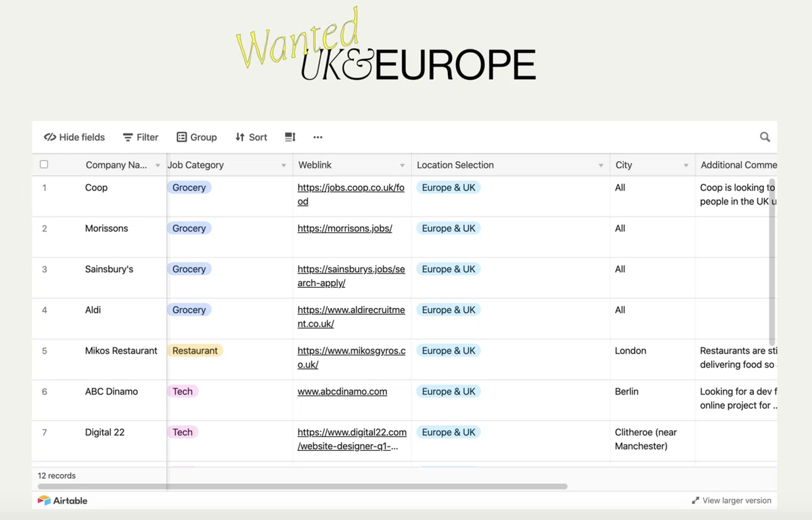Click Europe & UK tag in Digital 22 row

(x=449, y=432)
